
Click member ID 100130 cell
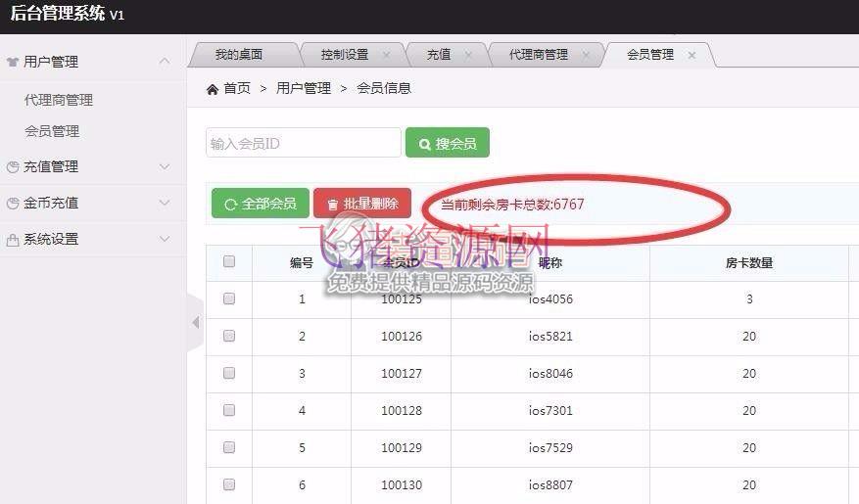click(x=402, y=485)
